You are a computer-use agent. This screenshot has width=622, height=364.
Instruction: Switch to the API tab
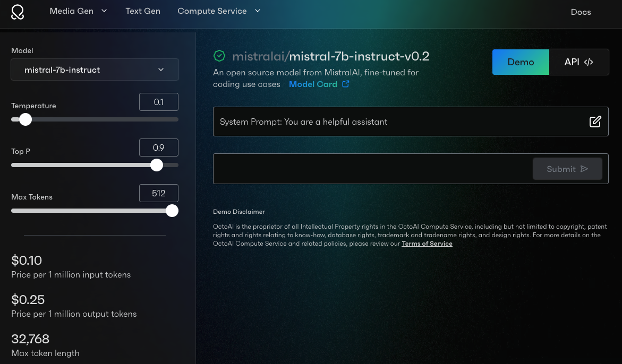579,62
